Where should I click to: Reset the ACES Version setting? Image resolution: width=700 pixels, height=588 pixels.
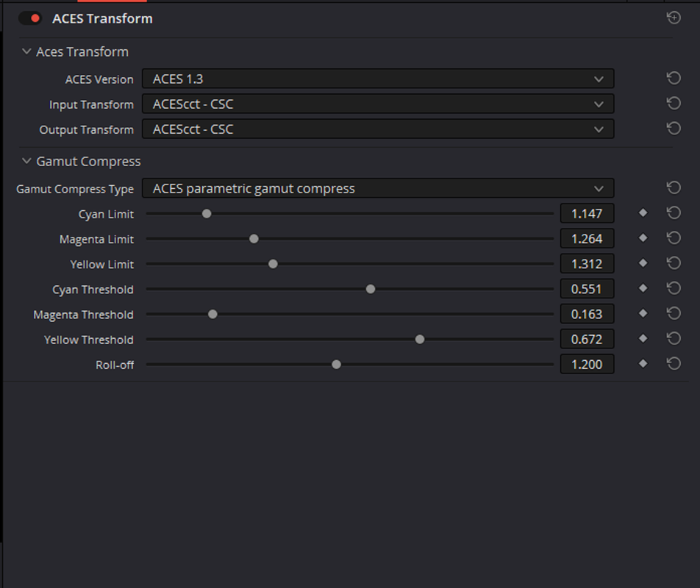(674, 79)
